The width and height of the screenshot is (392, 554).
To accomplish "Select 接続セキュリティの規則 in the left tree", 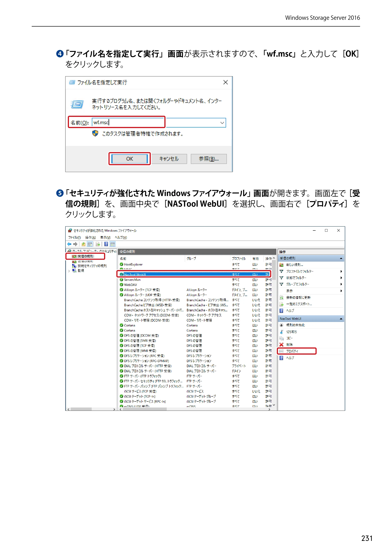I will 92,266.
